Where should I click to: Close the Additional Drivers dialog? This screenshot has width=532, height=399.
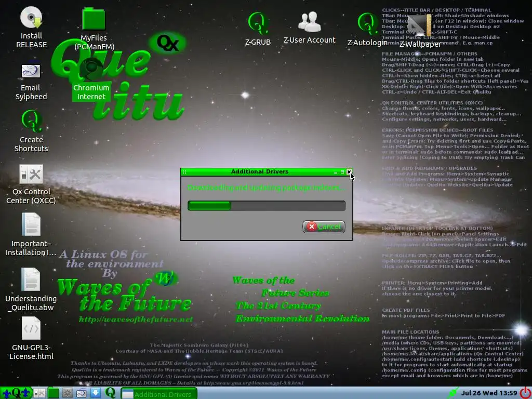(x=349, y=172)
